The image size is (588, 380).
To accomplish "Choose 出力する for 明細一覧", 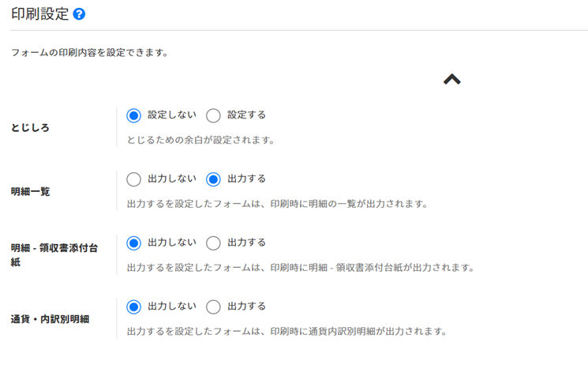I will (x=213, y=179).
